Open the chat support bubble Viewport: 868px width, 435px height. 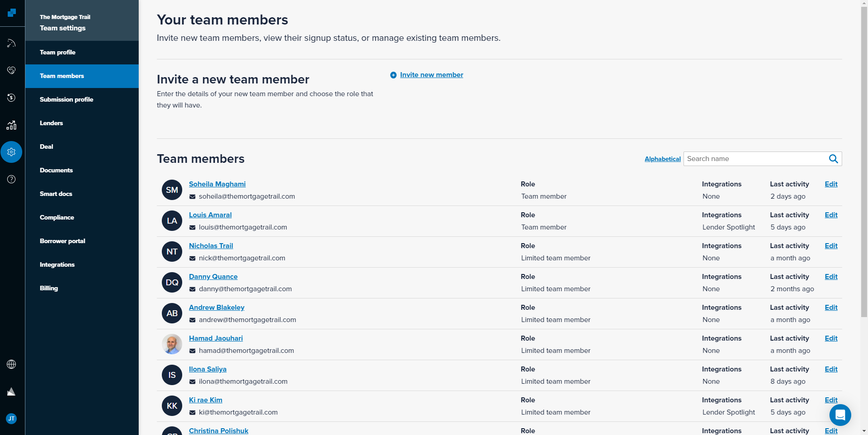[840, 415]
